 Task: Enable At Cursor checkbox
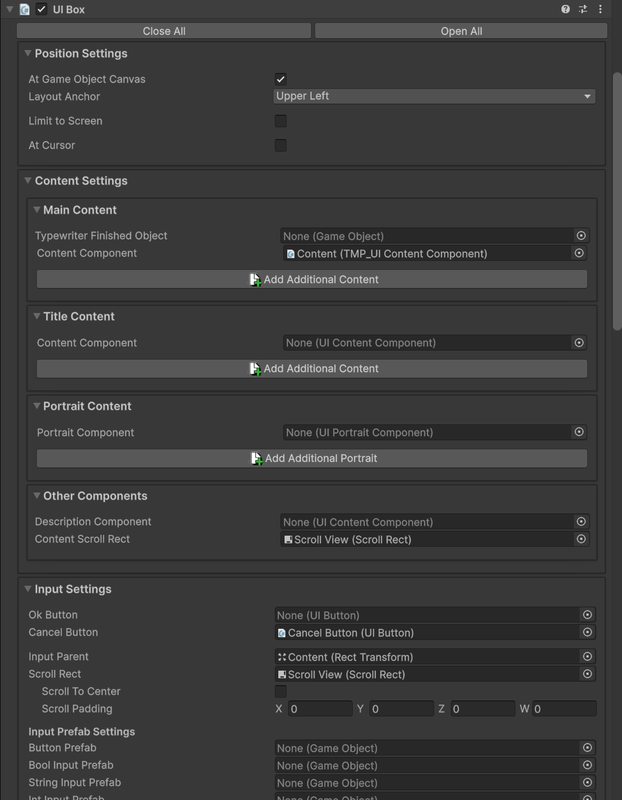[281, 145]
